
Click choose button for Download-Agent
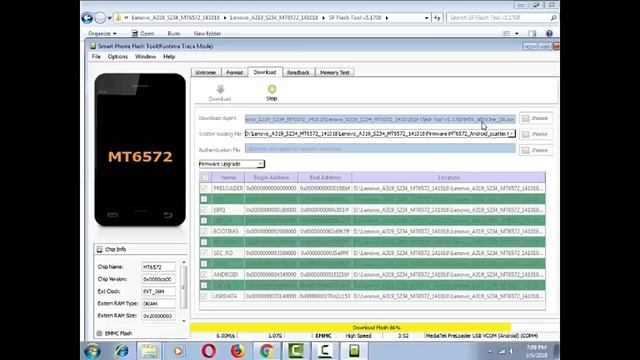click(x=536, y=118)
